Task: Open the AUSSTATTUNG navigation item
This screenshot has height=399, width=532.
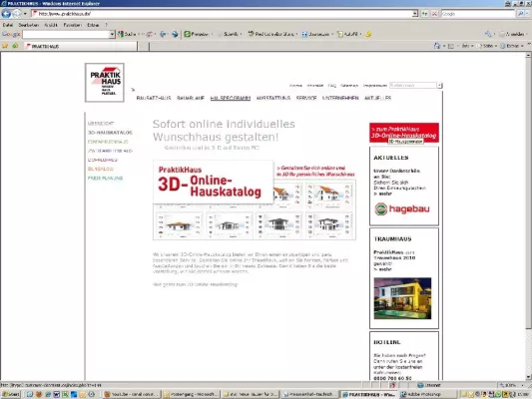Action: [x=273, y=98]
